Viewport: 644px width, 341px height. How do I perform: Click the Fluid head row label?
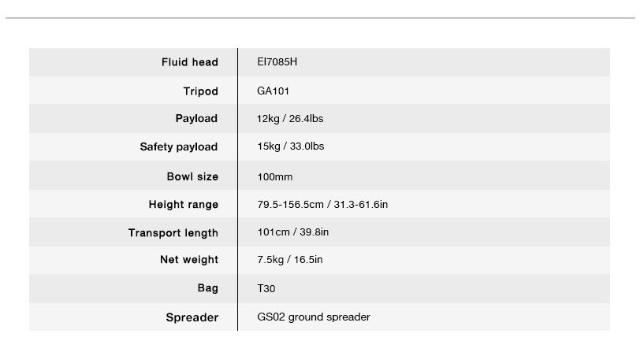pos(189,62)
